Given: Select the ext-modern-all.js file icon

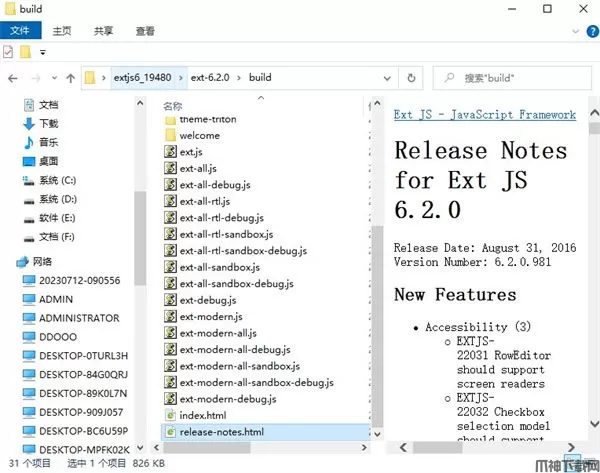Looking at the screenshot, I should tap(170, 333).
